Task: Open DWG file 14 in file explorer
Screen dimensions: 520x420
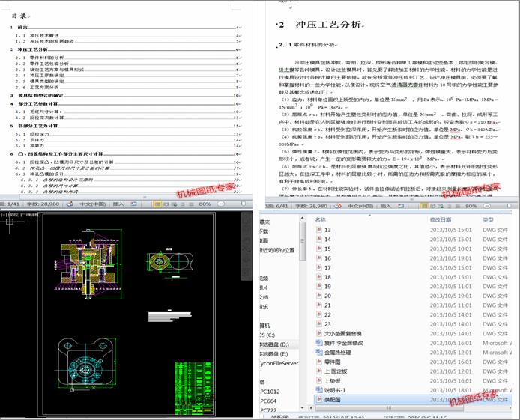Action: (412, 239)
